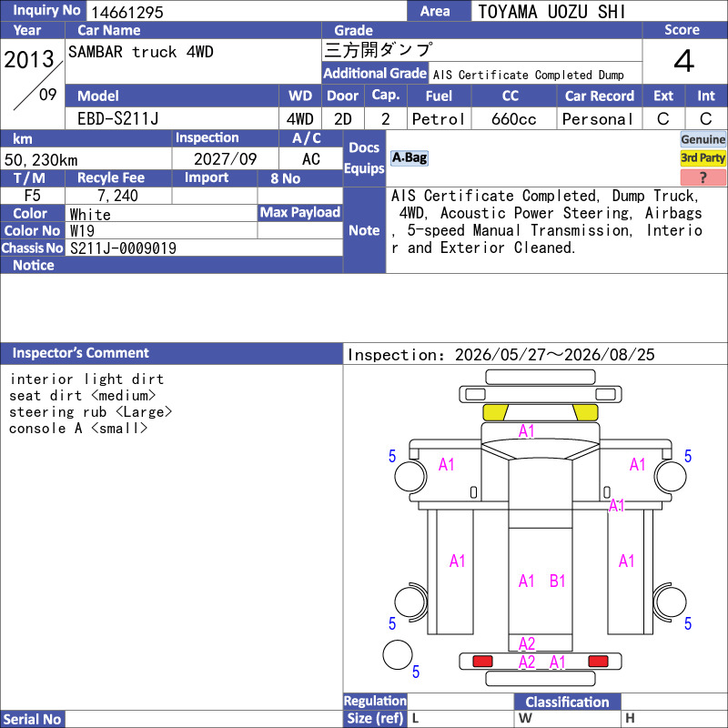The height and width of the screenshot is (728, 728).
Task: Click additional grade AIS Certificate Completed Dump
Action: [x=529, y=75]
